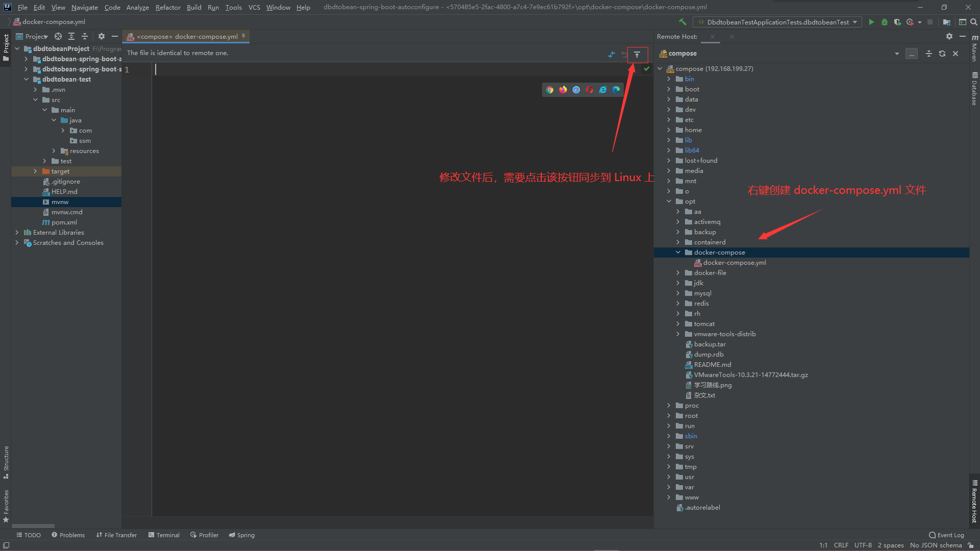
Task: Click the upload current remote file icon
Action: pos(637,55)
